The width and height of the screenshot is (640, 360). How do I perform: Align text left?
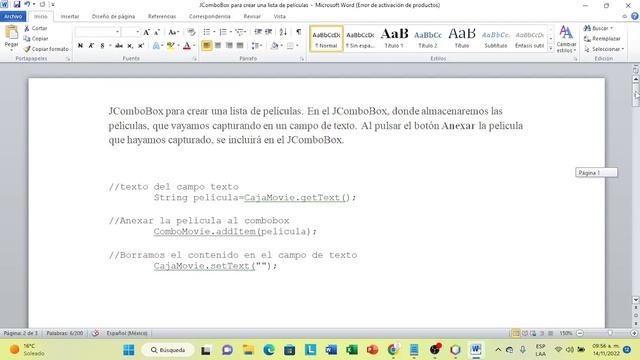pyautogui.click(x=207, y=46)
